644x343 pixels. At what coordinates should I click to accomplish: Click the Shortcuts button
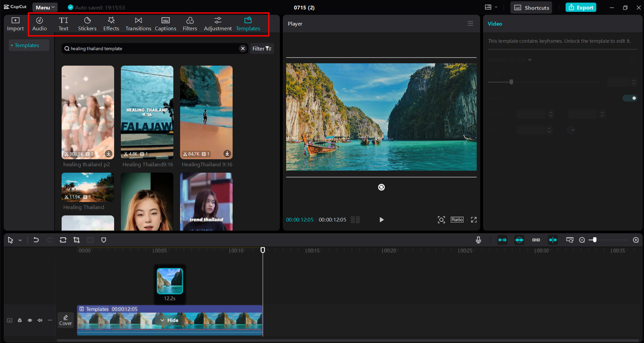click(x=531, y=8)
